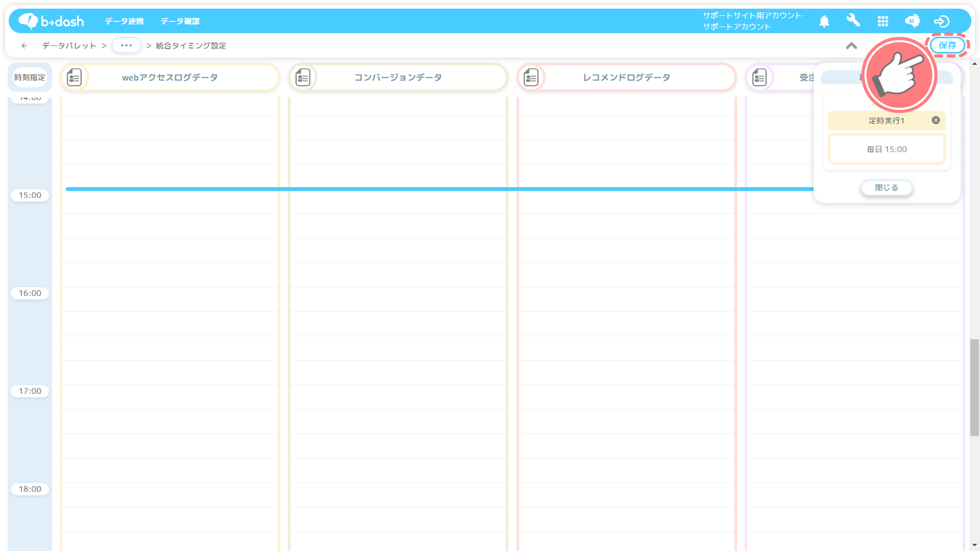Open the notifications bell
Image resolution: width=980 pixels, height=551 pixels.
(824, 21)
